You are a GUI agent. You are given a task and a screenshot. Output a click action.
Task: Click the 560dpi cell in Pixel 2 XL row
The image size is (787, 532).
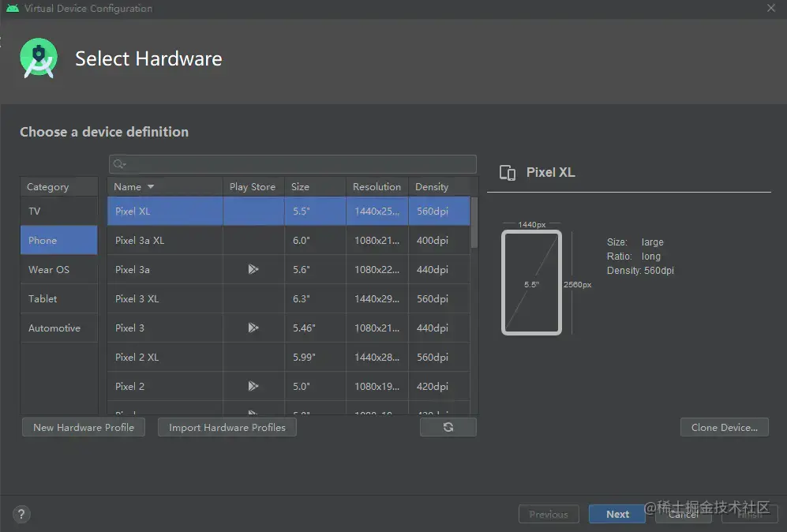[x=439, y=357]
